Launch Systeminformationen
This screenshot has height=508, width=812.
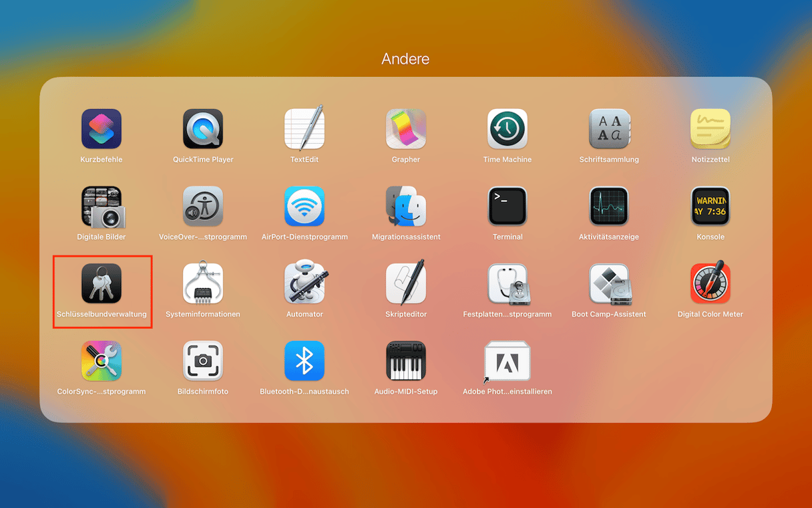tap(203, 284)
